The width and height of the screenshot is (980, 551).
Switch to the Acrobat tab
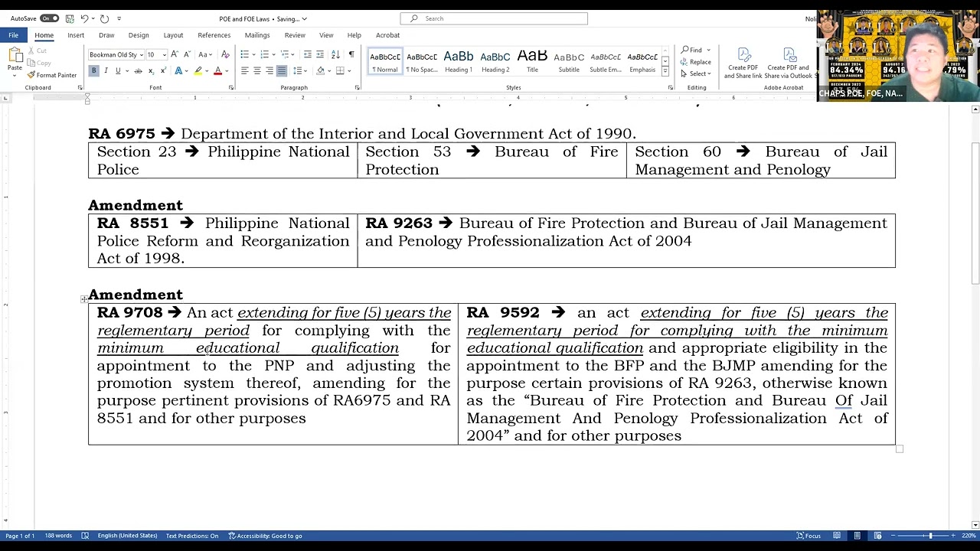click(x=387, y=35)
